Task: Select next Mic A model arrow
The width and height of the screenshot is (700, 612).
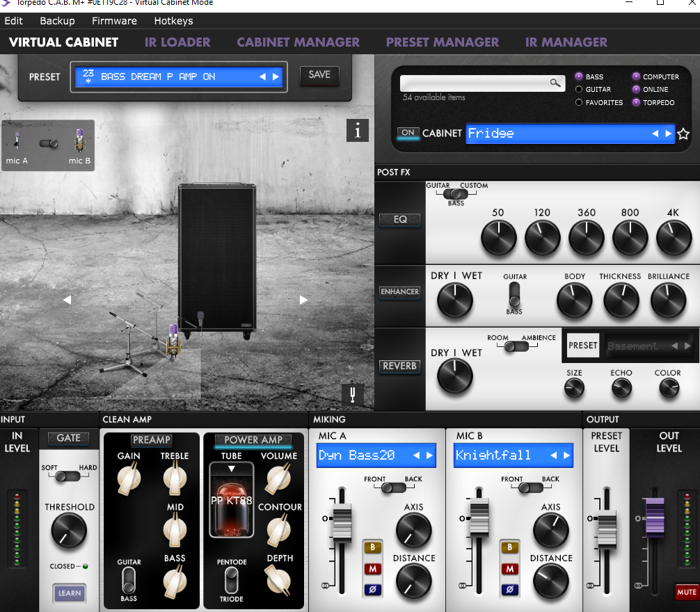Action: pyautogui.click(x=429, y=455)
